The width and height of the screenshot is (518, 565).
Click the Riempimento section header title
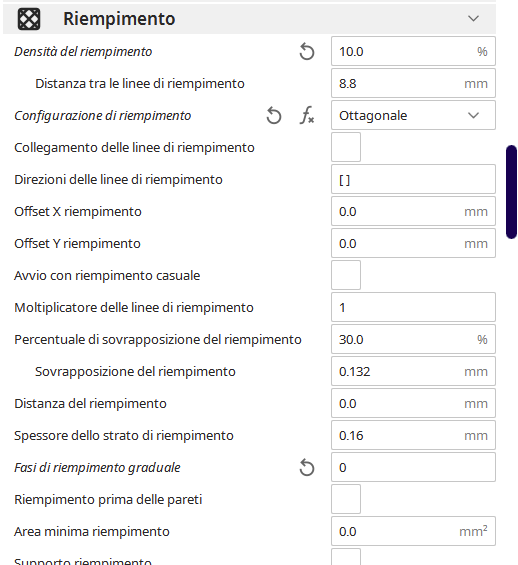tap(119, 19)
